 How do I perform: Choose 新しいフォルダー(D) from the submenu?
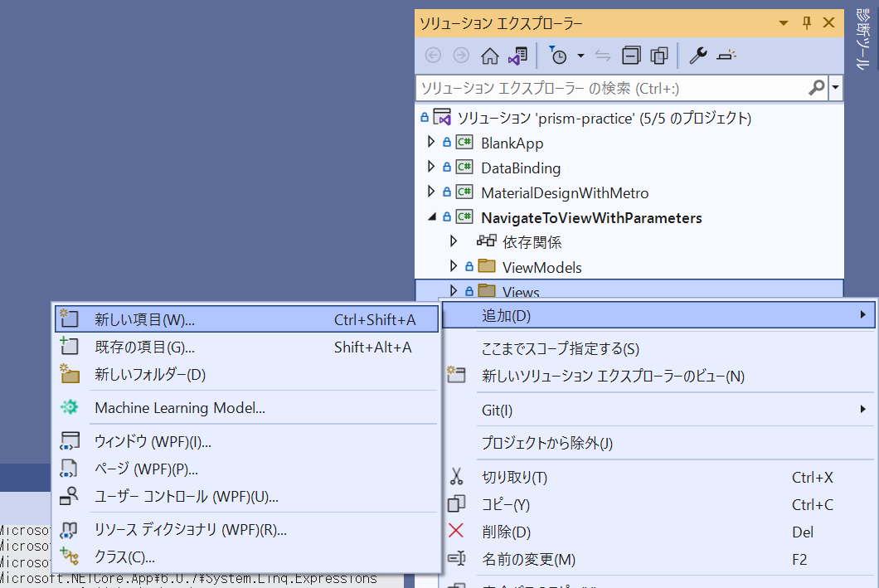(246, 374)
